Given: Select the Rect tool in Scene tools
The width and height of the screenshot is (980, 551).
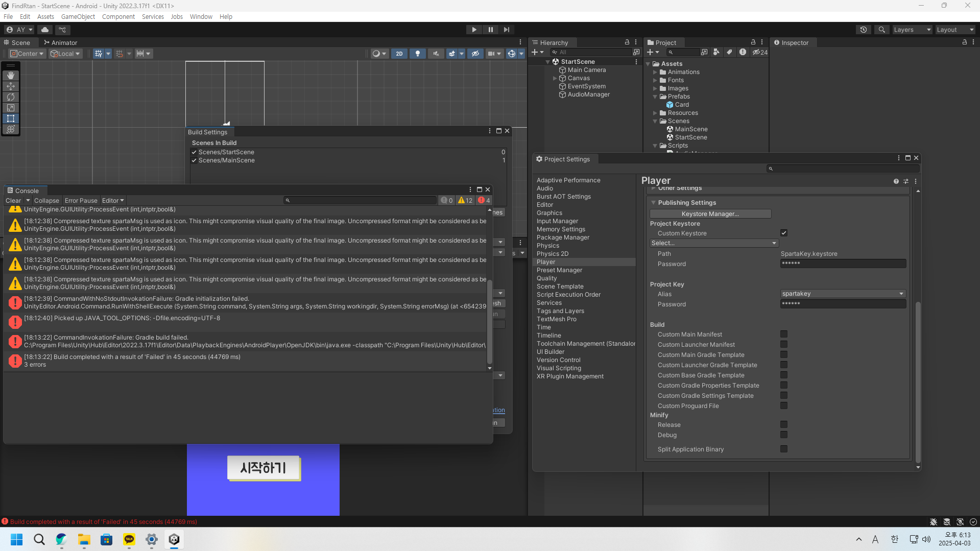Looking at the screenshot, I should click(x=11, y=118).
